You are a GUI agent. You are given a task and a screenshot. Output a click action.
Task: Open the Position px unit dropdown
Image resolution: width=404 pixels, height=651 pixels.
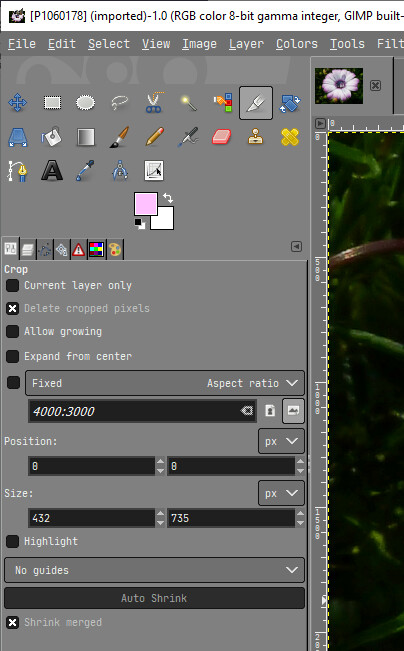[x=281, y=441]
